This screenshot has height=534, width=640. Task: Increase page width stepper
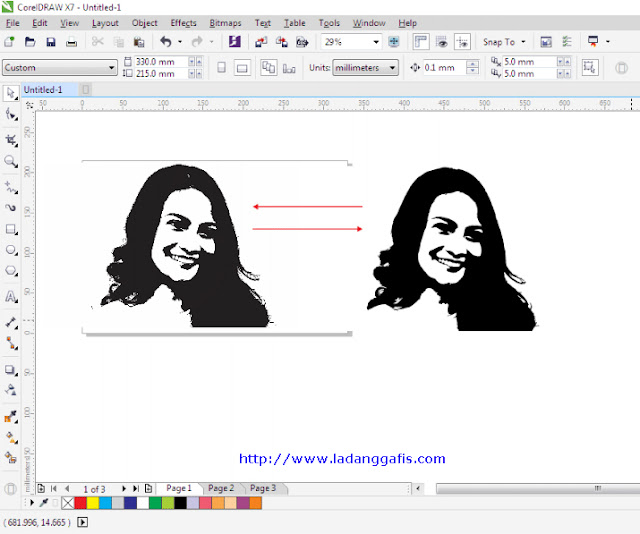(199, 62)
